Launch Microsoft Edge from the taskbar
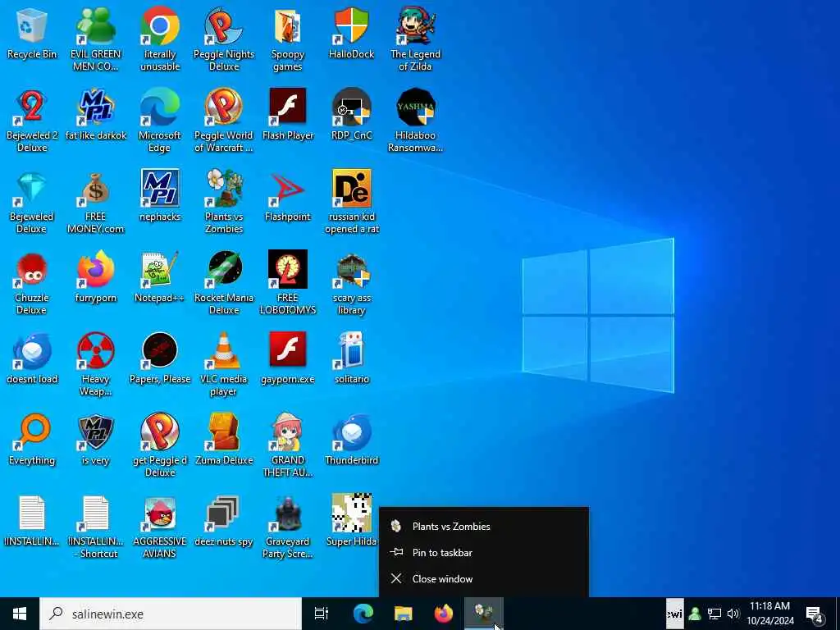This screenshot has height=630, width=840. pos(363,614)
